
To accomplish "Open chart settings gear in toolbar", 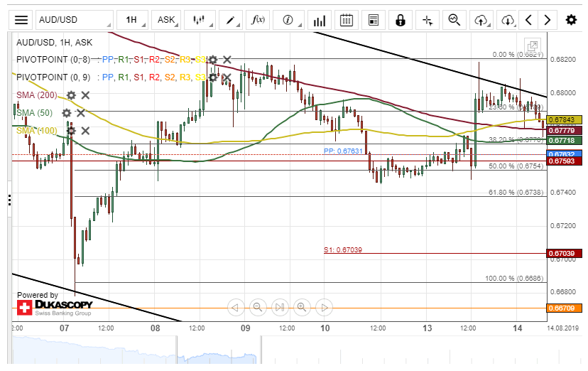I will (x=571, y=20).
